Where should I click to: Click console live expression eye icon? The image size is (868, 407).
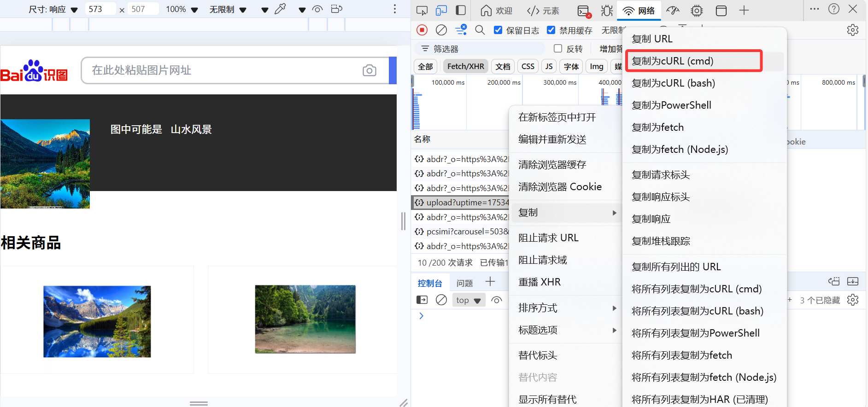point(497,300)
